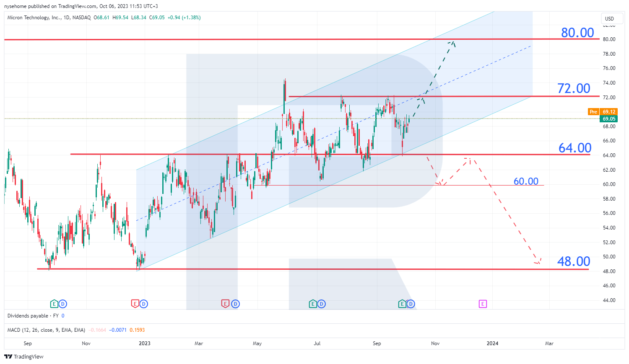The width and height of the screenshot is (629, 364).
Task: Click the high price H69.54 in legend
Action: (x=120, y=18)
